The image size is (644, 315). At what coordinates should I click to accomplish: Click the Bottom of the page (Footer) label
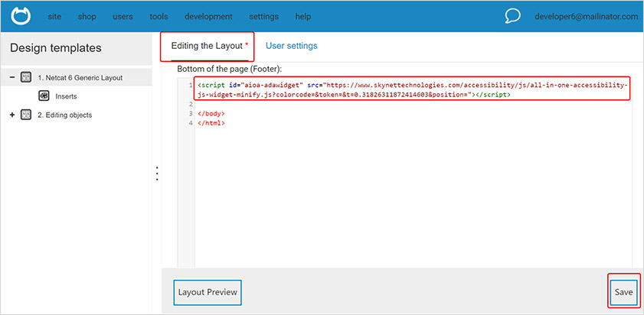pos(230,69)
